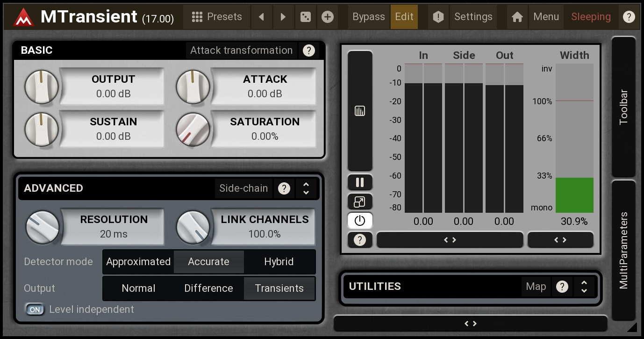Toggle the Level independent ON switch
The height and width of the screenshot is (339, 644).
pos(35,310)
